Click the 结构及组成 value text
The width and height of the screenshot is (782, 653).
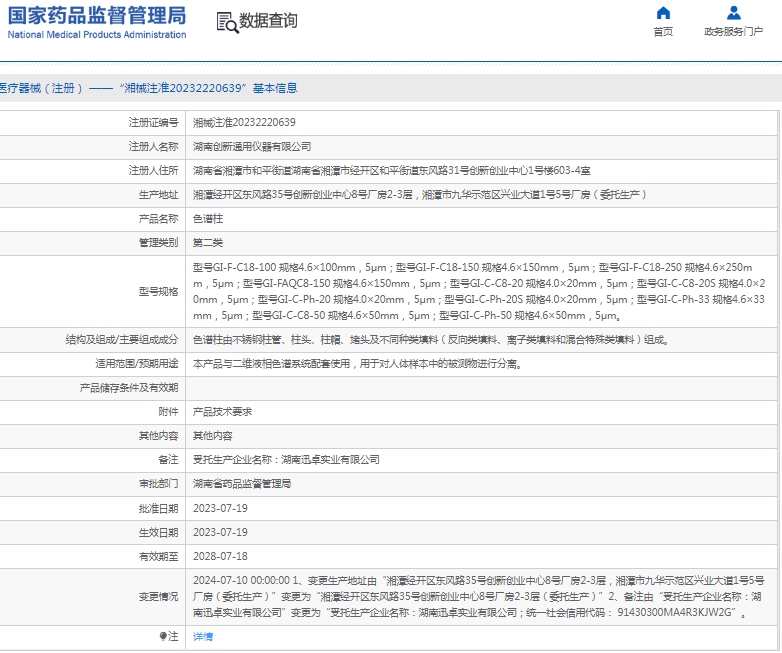coord(430,340)
